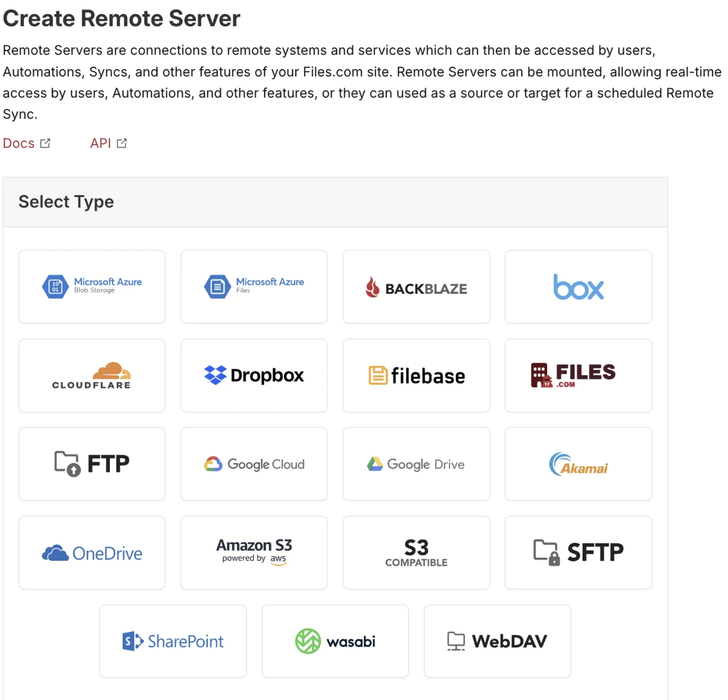Choose the FTP server type
This screenshot has height=700, width=728.
pyautogui.click(x=92, y=464)
